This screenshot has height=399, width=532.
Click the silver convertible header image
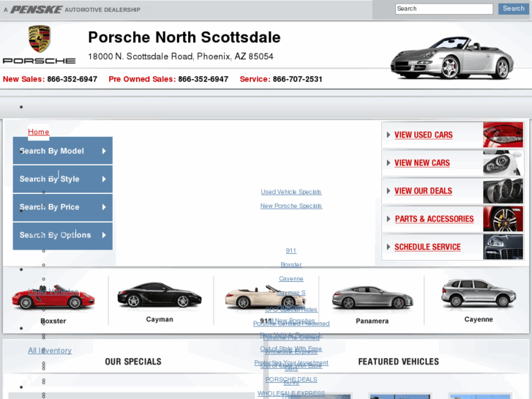(452, 58)
